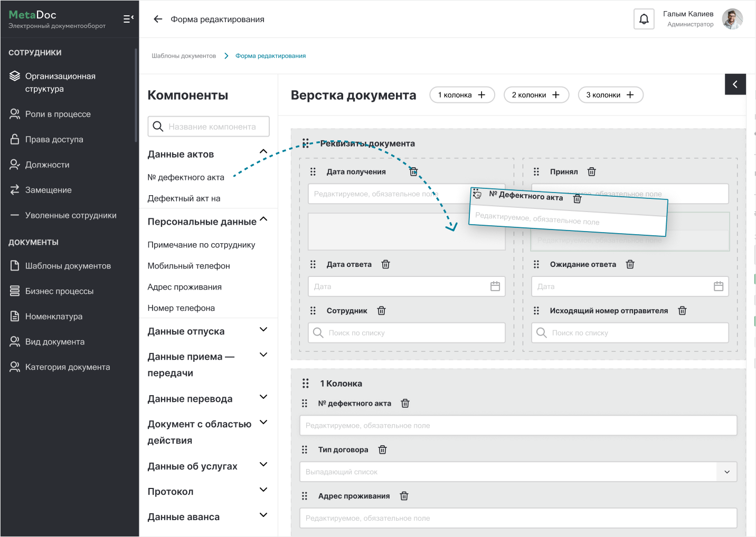Click the back arrow next to Форма редактирования
Screen dimensions: 756x537
157,20
